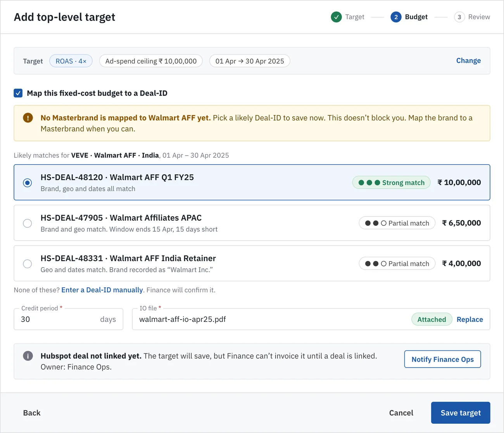Click the ₹ 4,00,000 amount
This screenshot has height=433, width=504.
(x=461, y=264)
